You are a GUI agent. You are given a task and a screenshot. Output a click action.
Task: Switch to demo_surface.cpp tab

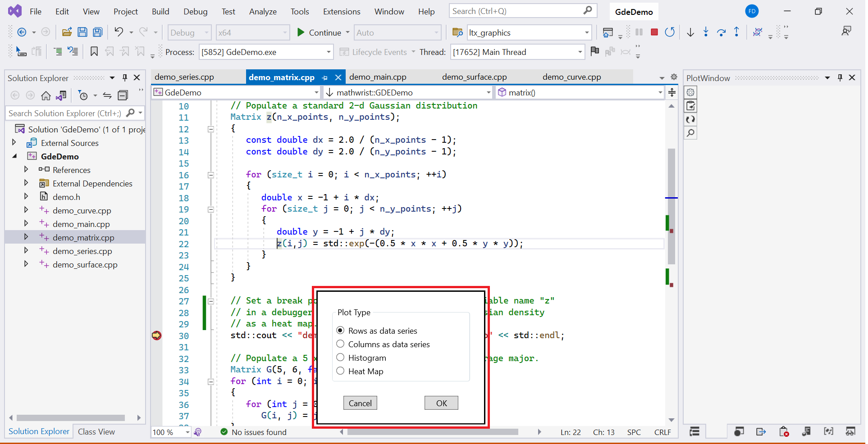tap(474, 77)
